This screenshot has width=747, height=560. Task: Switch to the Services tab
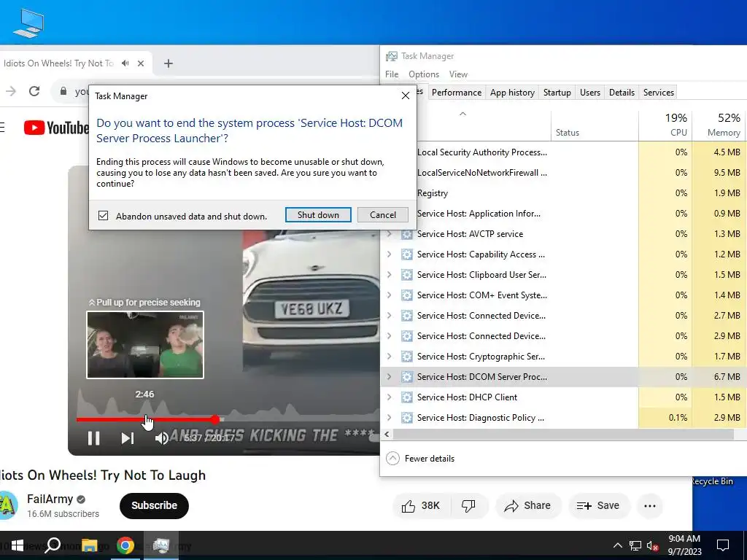[659, 93]
